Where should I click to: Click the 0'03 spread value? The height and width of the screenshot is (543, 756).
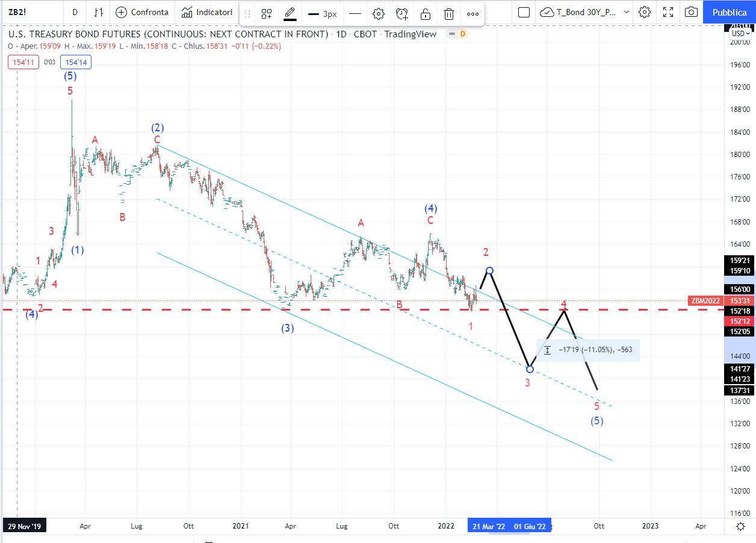50,62
